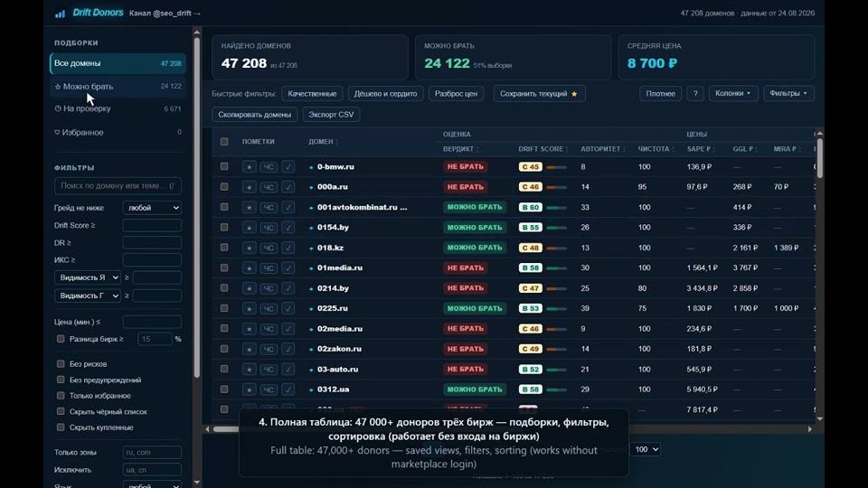Screen dimensions: 868x488
Task: Star the 02zakon.ru domain
Action: pos(250,349)
